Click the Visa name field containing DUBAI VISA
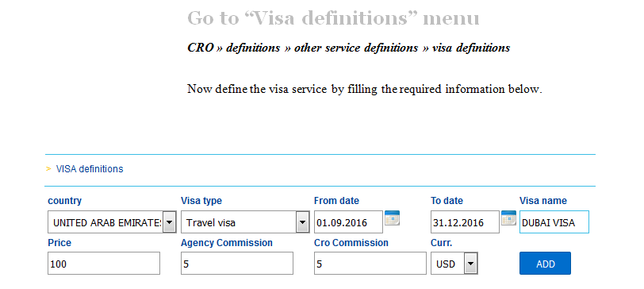This screenshot has height=289, width=644. [554, 222]
